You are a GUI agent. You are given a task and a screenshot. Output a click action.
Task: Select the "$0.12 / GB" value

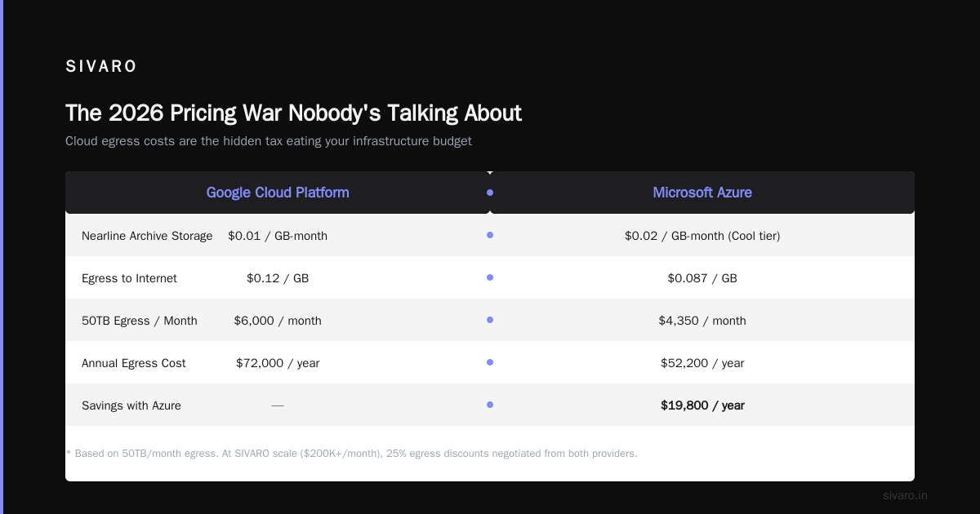(x=278, y=278)
